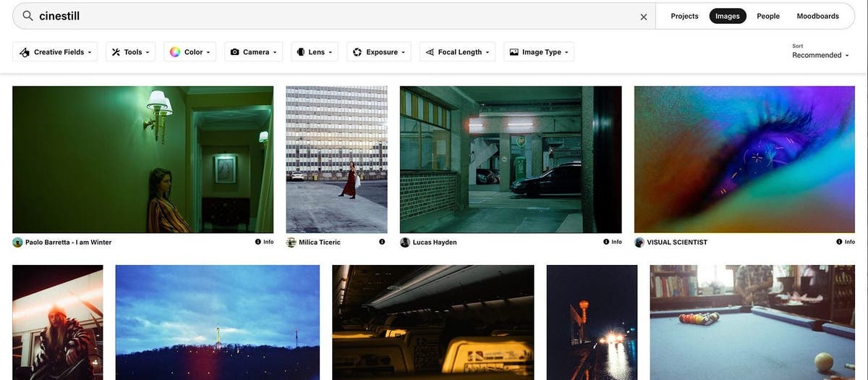Click Milica Ticeric's avatar icon
The image size is (868, 380).
pos(291,242)
